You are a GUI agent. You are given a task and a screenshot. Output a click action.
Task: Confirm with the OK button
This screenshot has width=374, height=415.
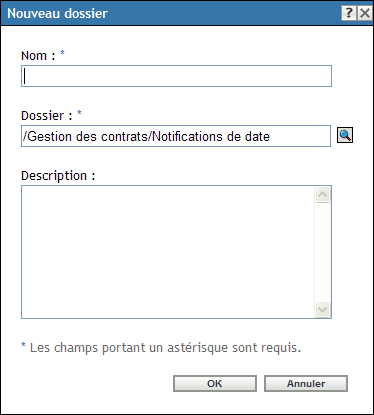215,383
